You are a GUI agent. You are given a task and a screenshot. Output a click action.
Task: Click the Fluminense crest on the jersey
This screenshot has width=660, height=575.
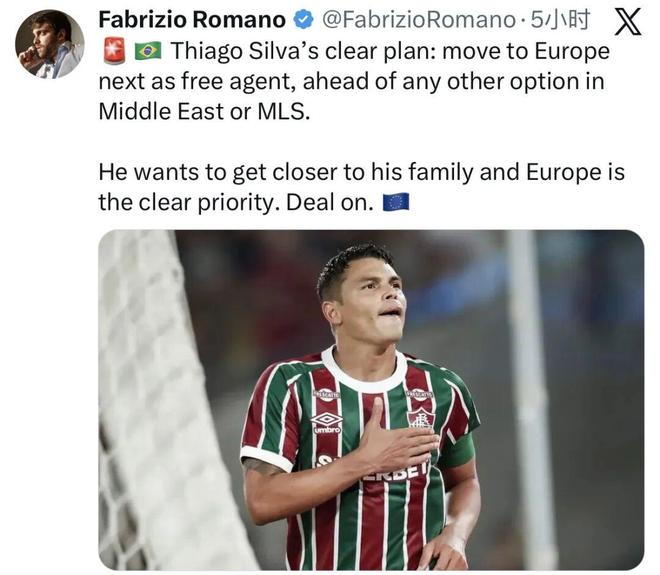coord(421,416)
